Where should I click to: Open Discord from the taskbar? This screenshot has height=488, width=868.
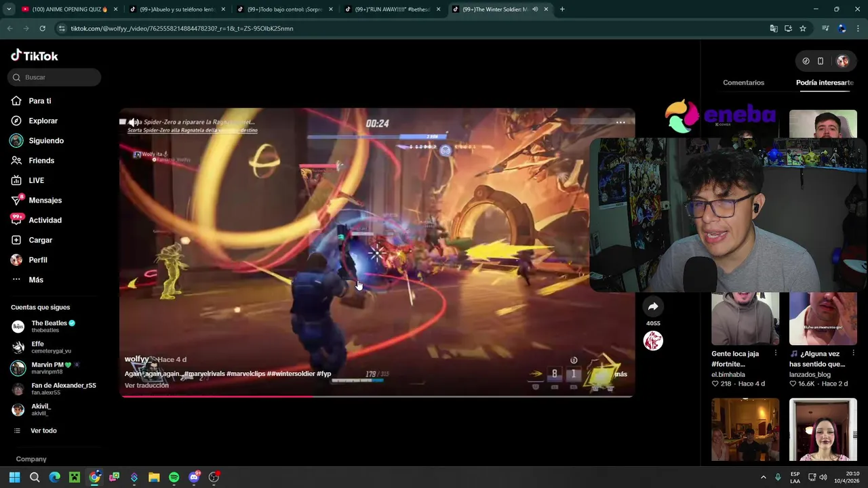pos(194,477)
